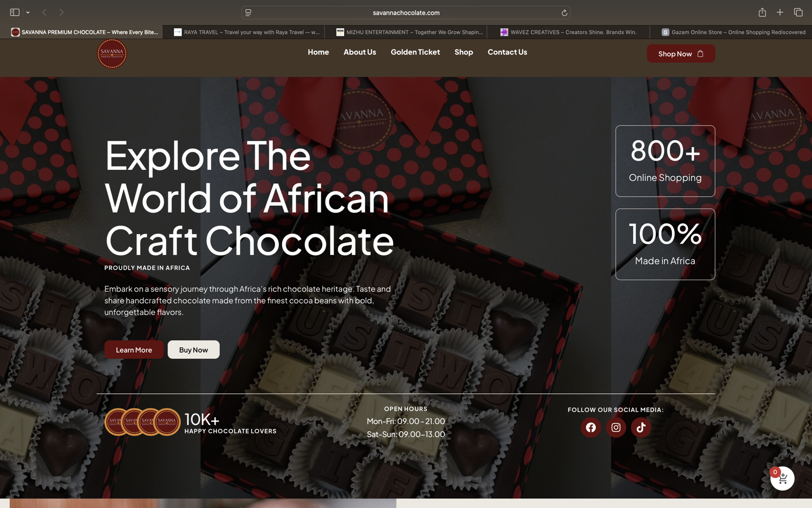812x508 pixels.
Task: Open the Instagram social media icon
Action: tap(616, 428)
